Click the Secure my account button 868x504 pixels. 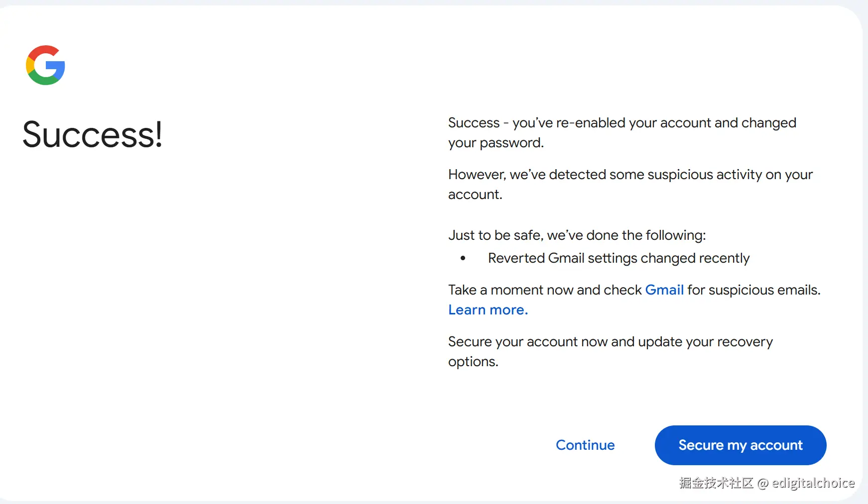(x=740, y=445)
